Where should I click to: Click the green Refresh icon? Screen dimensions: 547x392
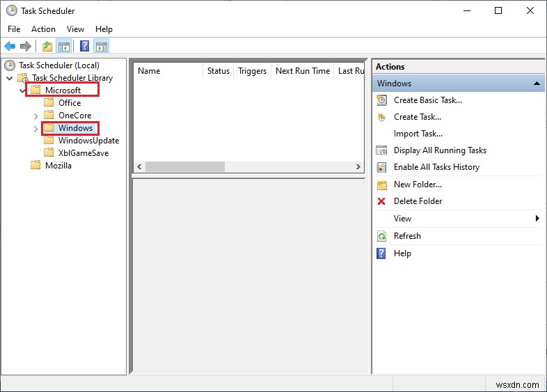[x=381, y=236]
